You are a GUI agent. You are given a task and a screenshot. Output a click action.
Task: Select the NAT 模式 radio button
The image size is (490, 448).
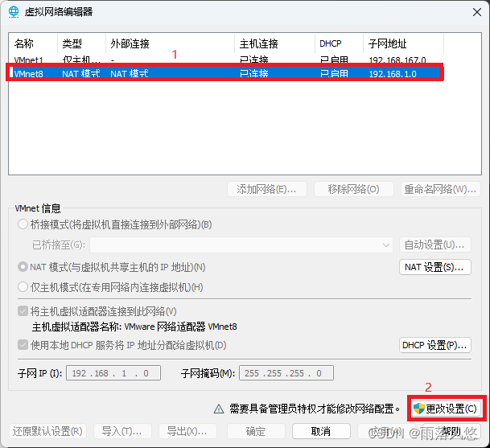23,267
